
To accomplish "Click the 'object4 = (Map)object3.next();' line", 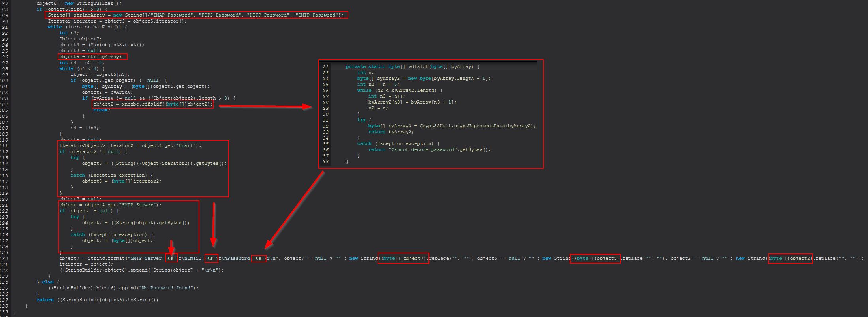I will (101, 45).
